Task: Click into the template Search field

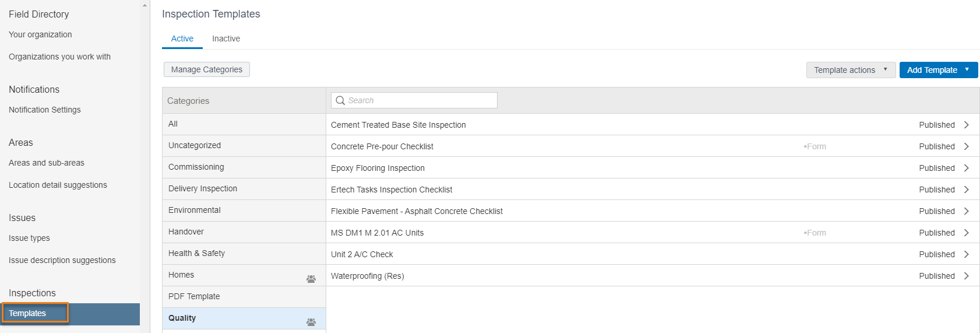Action: pos(414,100)
